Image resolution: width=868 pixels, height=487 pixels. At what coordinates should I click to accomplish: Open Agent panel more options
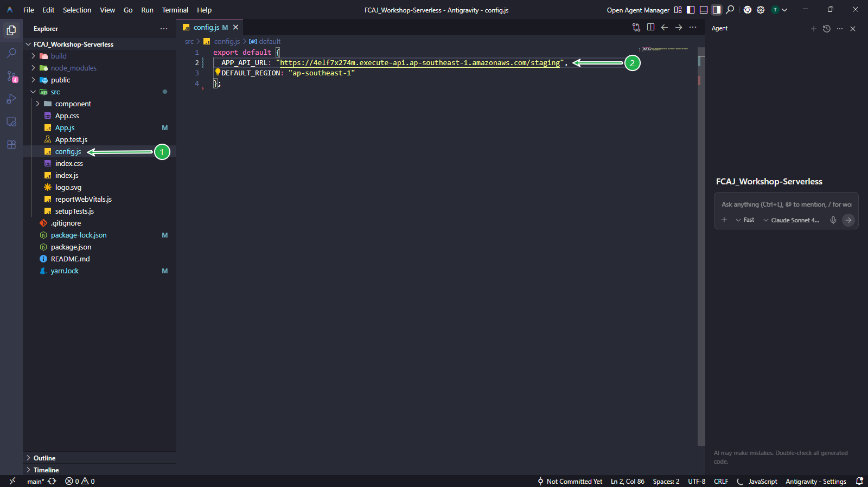(840, 29)
